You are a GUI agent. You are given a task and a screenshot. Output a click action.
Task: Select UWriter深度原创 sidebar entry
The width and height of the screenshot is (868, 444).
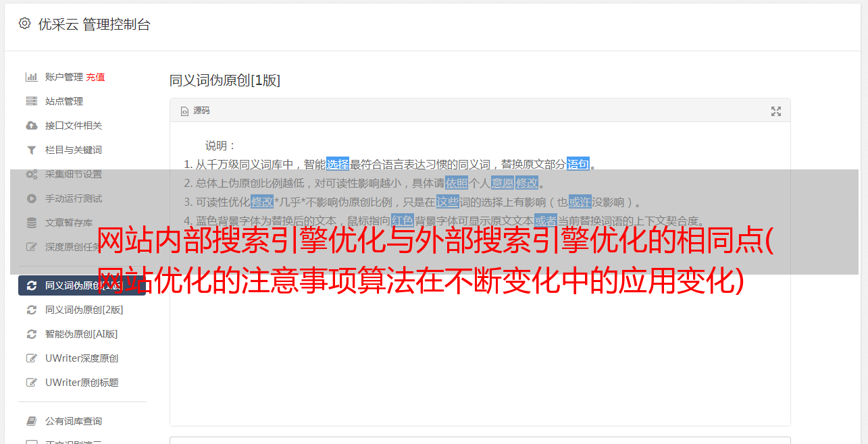pyautogui.click(x=82, y=358)
